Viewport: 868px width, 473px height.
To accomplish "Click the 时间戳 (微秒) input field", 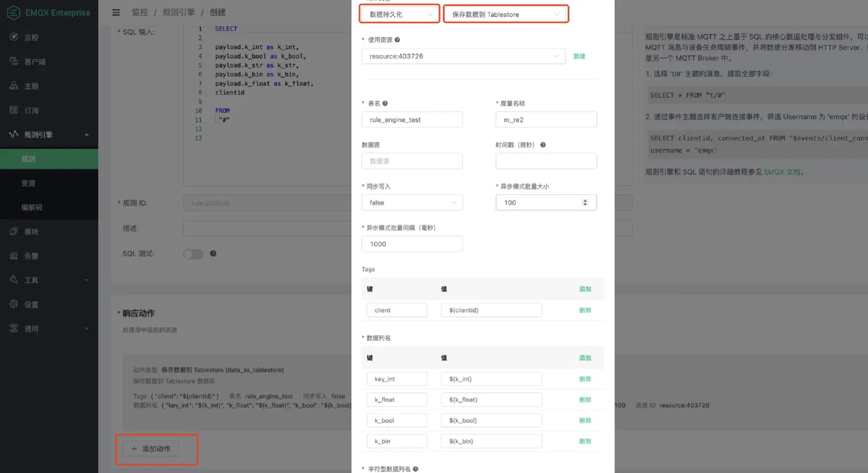I will point(546,161).
